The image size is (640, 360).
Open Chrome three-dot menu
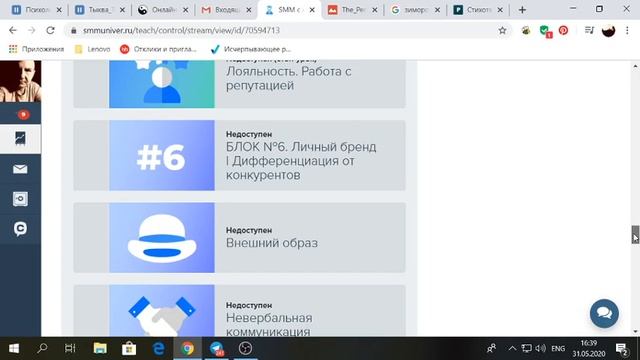(627, 30)
